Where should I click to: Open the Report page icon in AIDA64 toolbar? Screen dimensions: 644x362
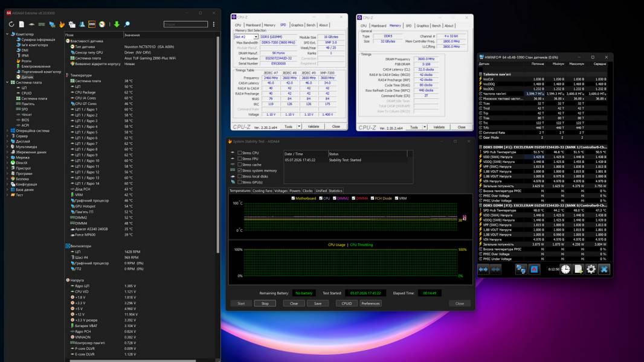(x=21, y=25)
